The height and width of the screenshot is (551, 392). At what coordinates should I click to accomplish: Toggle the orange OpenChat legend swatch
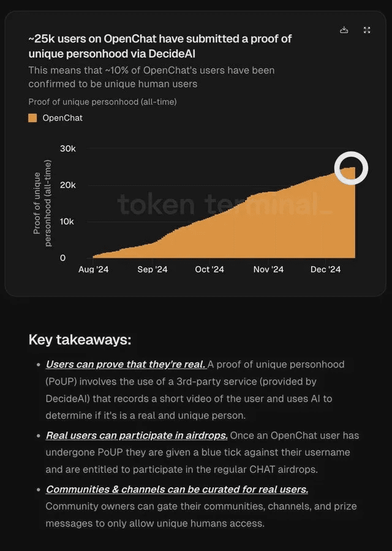(32, 118)
